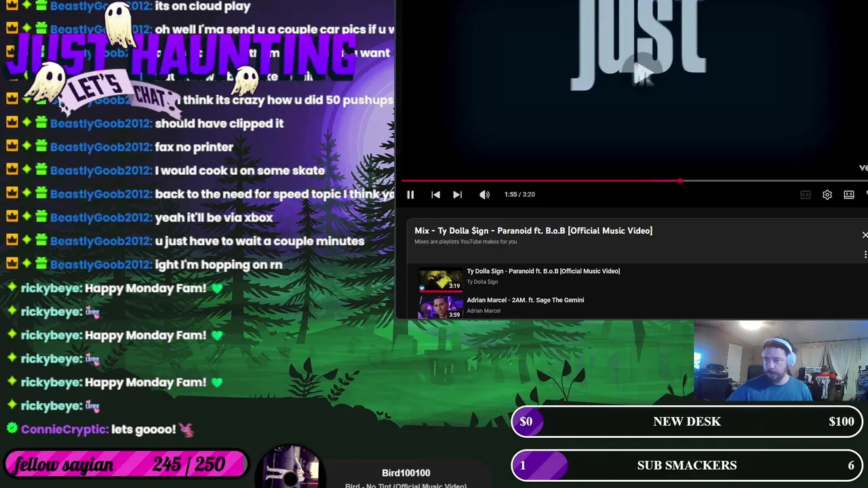
Task: Open the Adrian Marcel 2AM video thumbnail
Action: (441, 307)
